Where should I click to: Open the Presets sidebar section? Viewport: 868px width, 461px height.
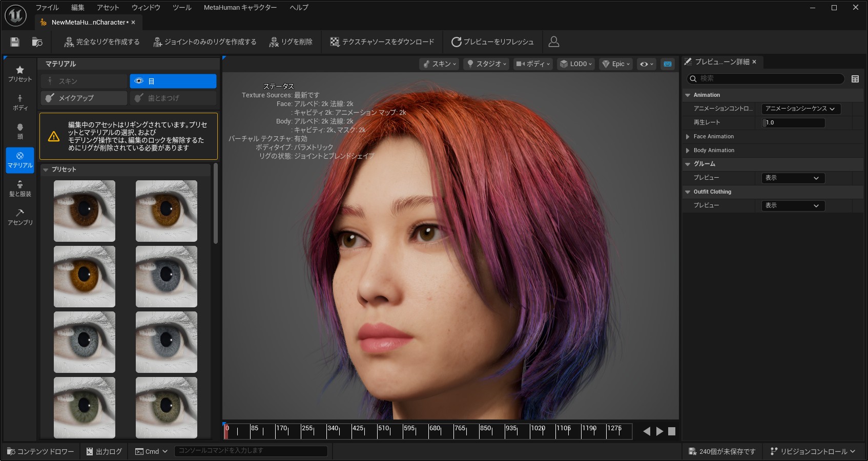tap(20, 74)
